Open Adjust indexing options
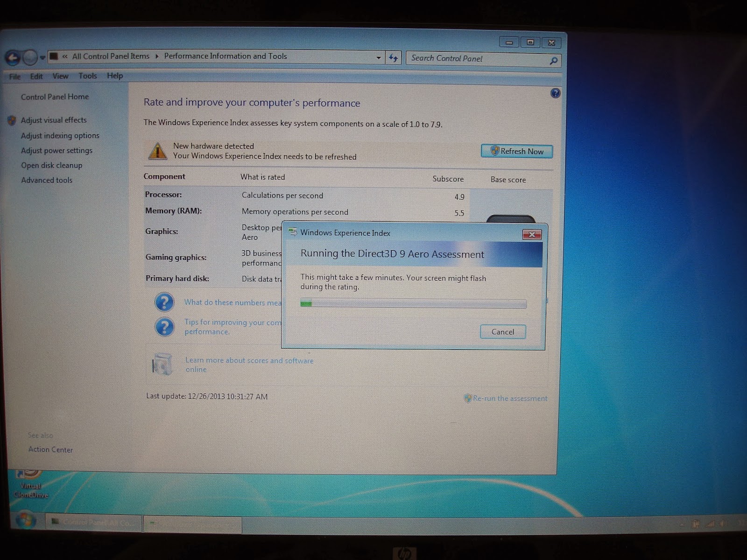This screenshot has height=560, width=747. point(60,136)
